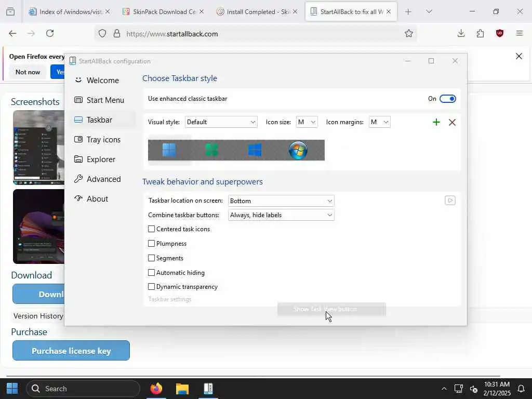Select the Taskbar section in sidebar
Screen dimensions: 532x399
tap(102, 120)
